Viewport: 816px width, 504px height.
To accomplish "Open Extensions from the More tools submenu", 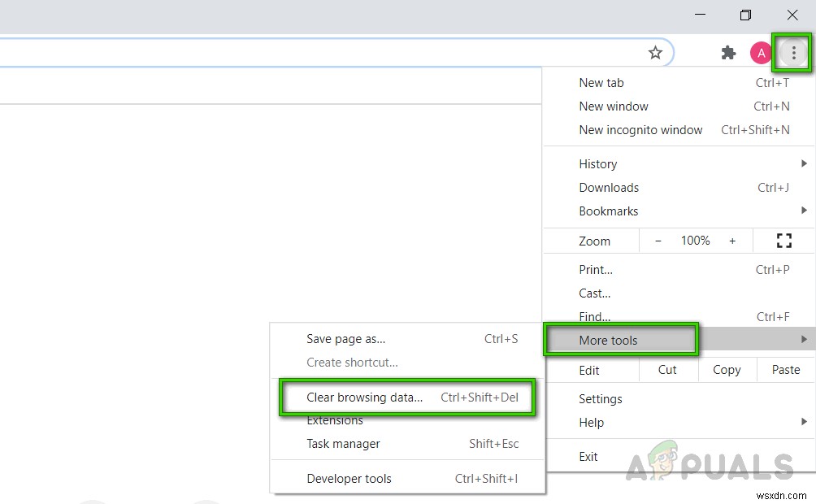I will [407, 421].
